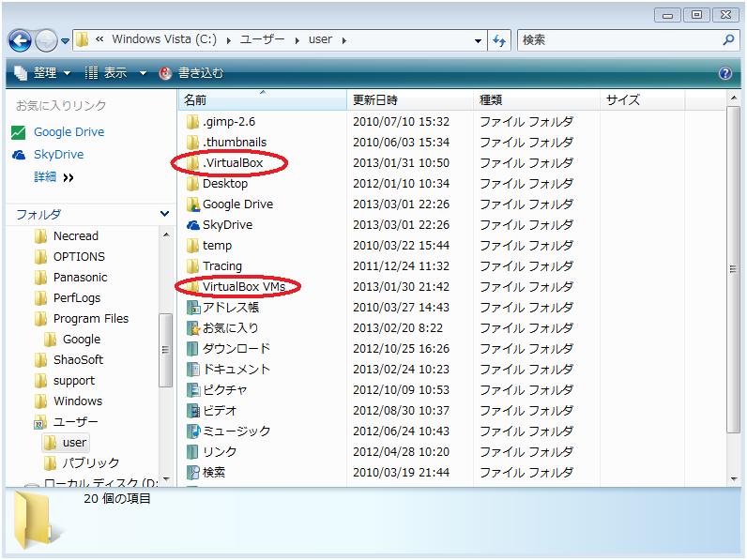Select the .thumbnails folder icon
Image resolution: width=747 pixels, height=560 pixels.
192,143
